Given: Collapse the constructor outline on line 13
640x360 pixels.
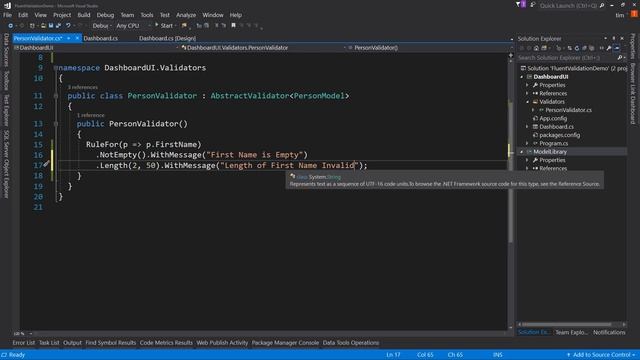Looking at the screenshot, I should click(56, 124).
